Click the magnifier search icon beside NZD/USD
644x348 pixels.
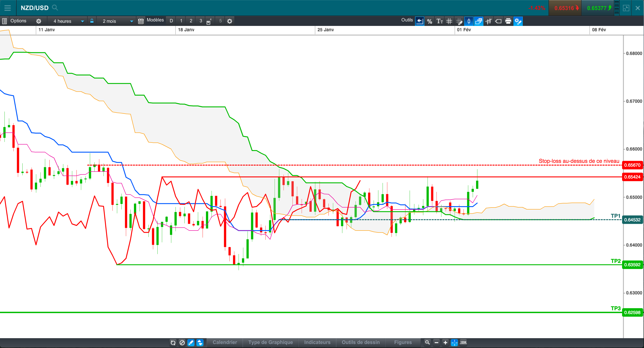tap(55, 8)
